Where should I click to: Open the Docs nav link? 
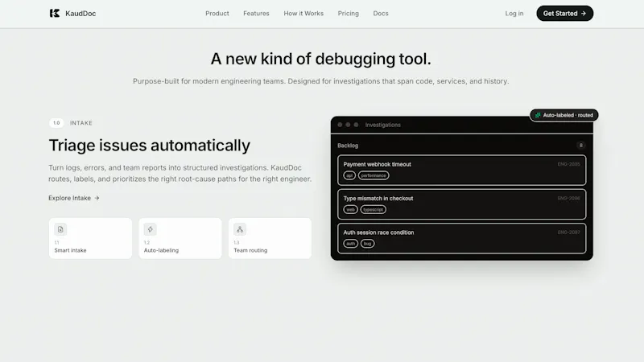pos(380,13)
